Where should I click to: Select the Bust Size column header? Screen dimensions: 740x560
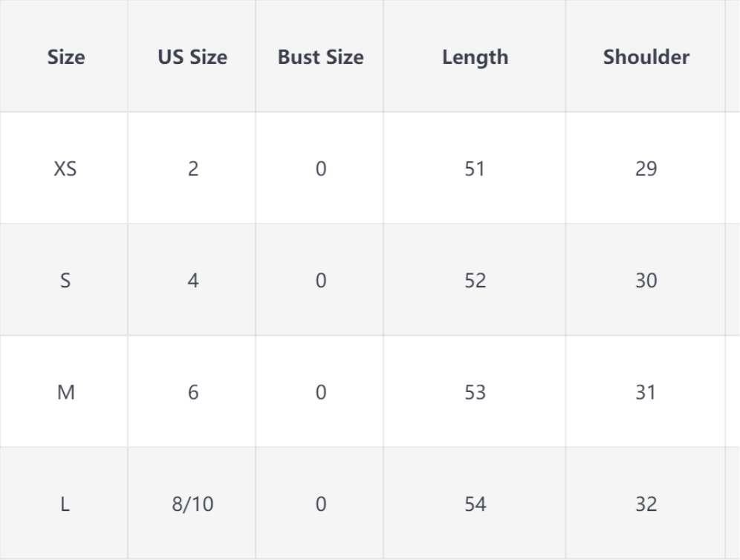[320, 57]
